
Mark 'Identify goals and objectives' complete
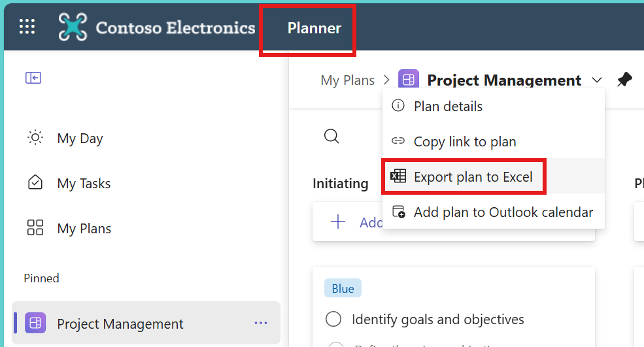coord(333,320)
